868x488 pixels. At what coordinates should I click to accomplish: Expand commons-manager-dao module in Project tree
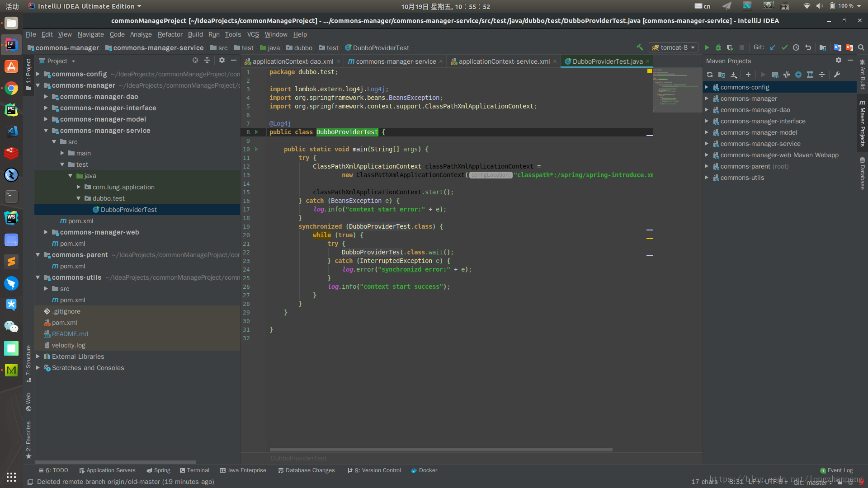(x=46, y=97)
